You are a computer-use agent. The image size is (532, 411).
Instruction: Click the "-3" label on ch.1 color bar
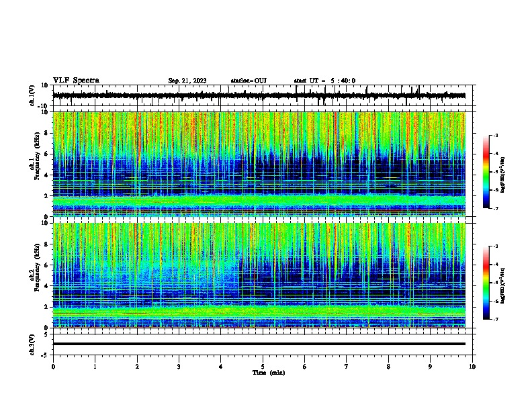[496, 136]
